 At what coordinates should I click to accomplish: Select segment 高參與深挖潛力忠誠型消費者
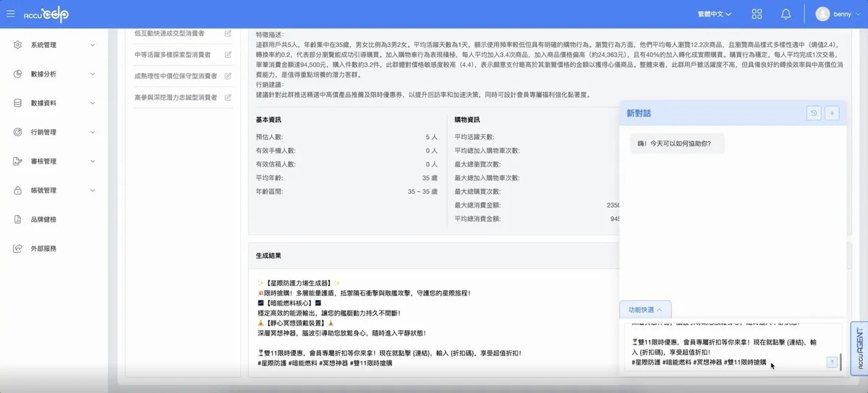click(x=176, y=97)
